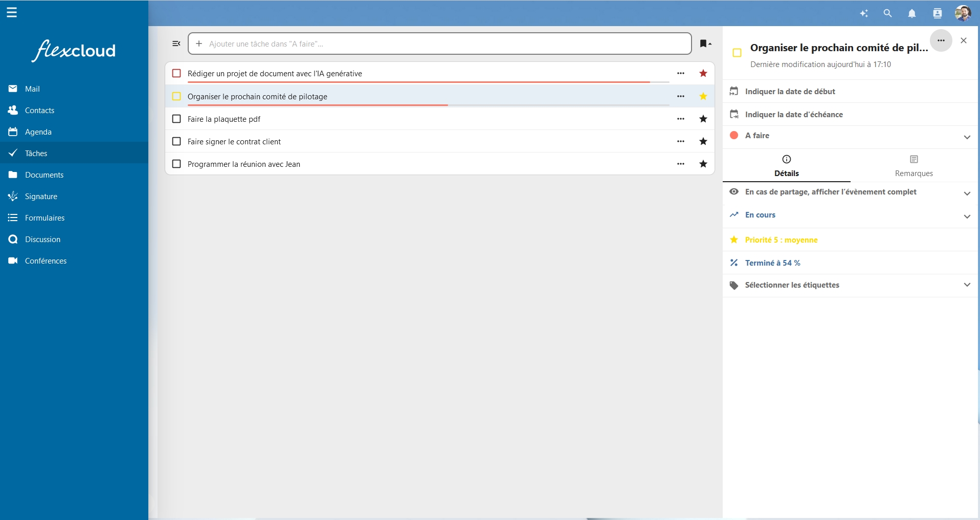Viewport: 980px width, 520px height.
Task: Set due date via 'Indiquer la date d'échéance'
Action: (851, 114)
